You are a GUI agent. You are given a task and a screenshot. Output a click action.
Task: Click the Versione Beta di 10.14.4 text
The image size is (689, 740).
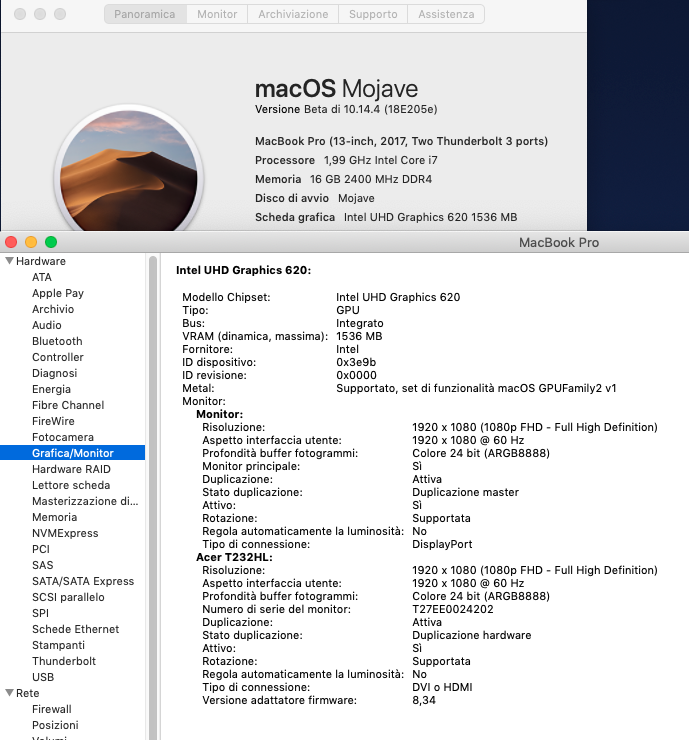[x=346, y=109]
